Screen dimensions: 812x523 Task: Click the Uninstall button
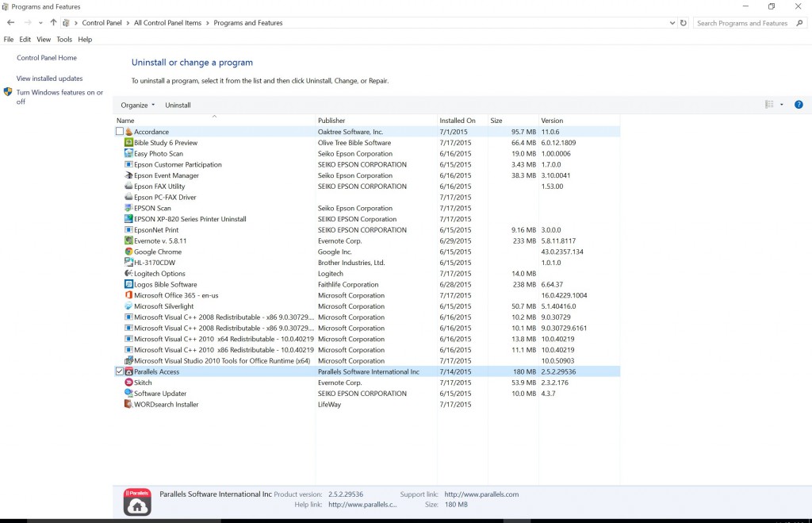coord(178,105)
